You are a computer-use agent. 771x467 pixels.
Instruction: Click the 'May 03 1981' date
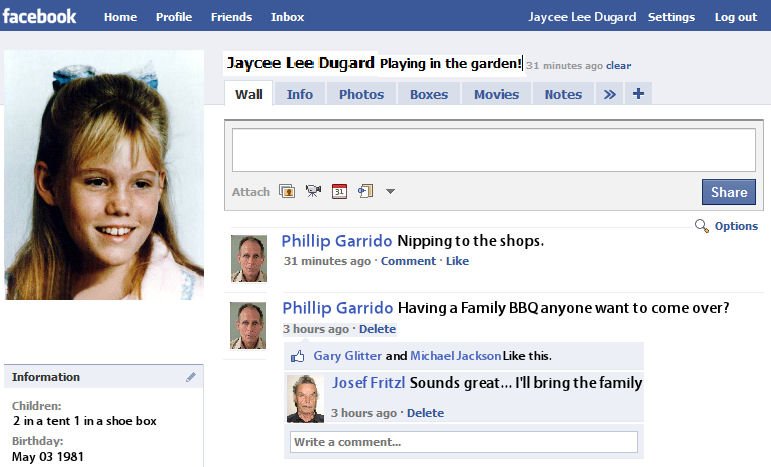pyautogui.click(x=48, y=457)
